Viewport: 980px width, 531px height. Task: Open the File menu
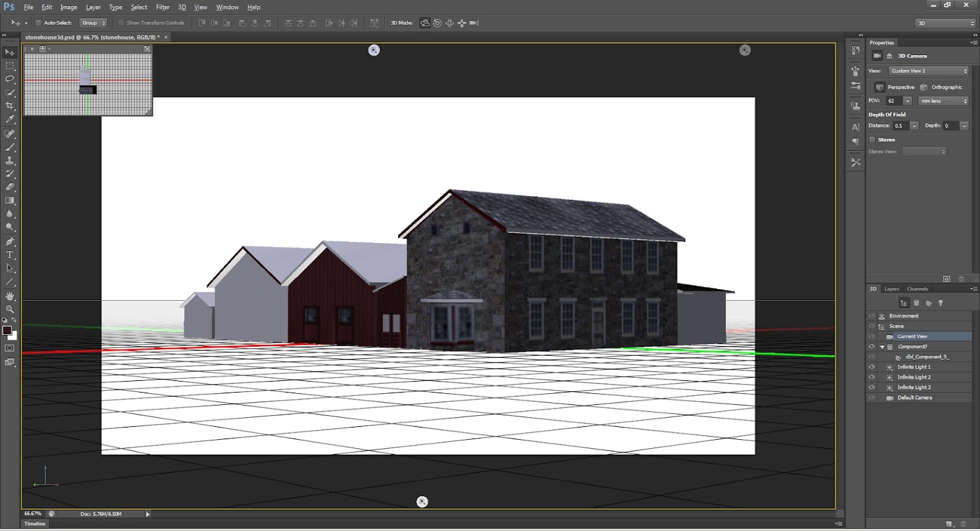(28, 7)
